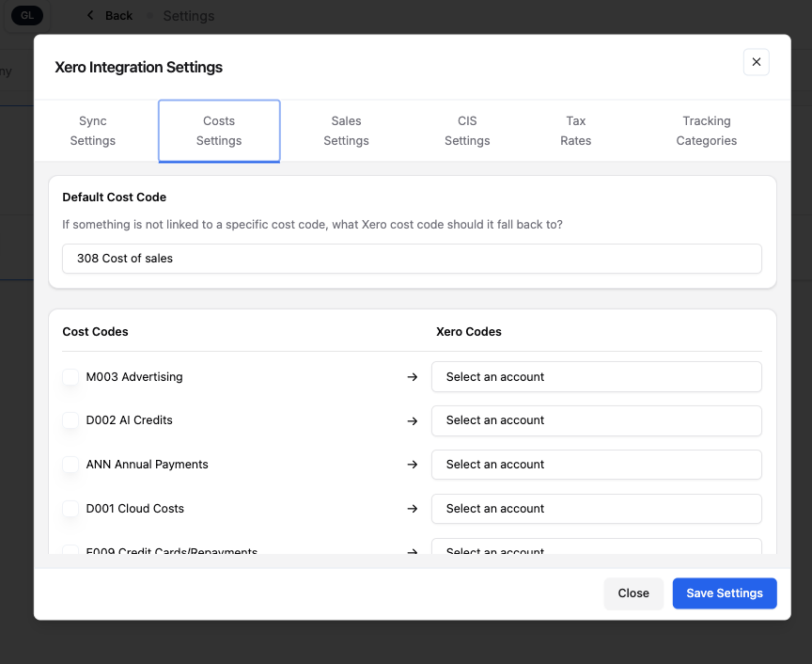The height and width of the screenshot is (664, 812).
Task: Choose an account for ANN Annual Payments
Action: pyautogui.click(x=597, y=465)
